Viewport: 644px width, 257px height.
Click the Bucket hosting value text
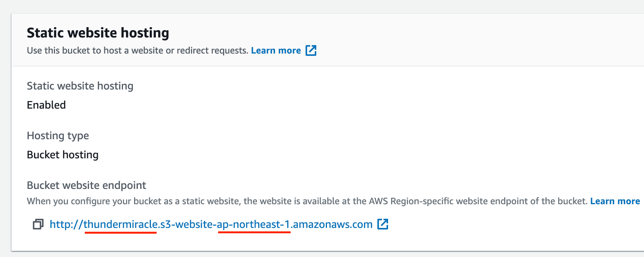point(63,155)
